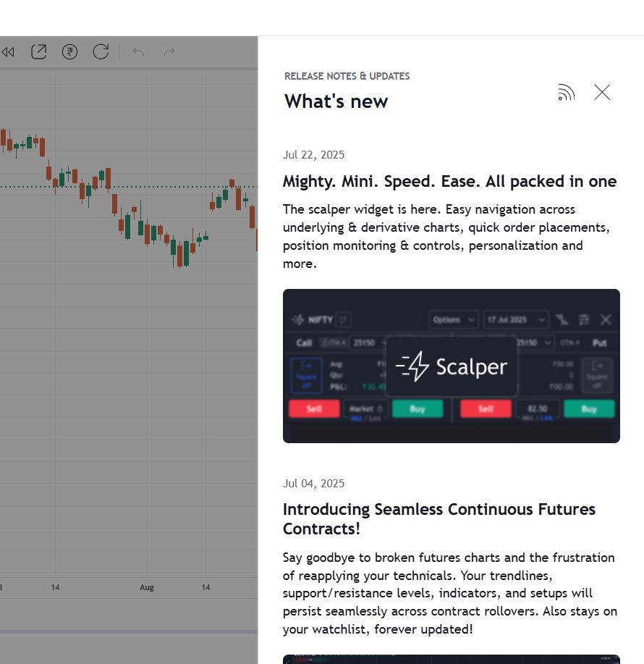The image size is (644, 664).
Task: Expand the Call-side 25150 strike dropdown
Action: pos(368,342)
